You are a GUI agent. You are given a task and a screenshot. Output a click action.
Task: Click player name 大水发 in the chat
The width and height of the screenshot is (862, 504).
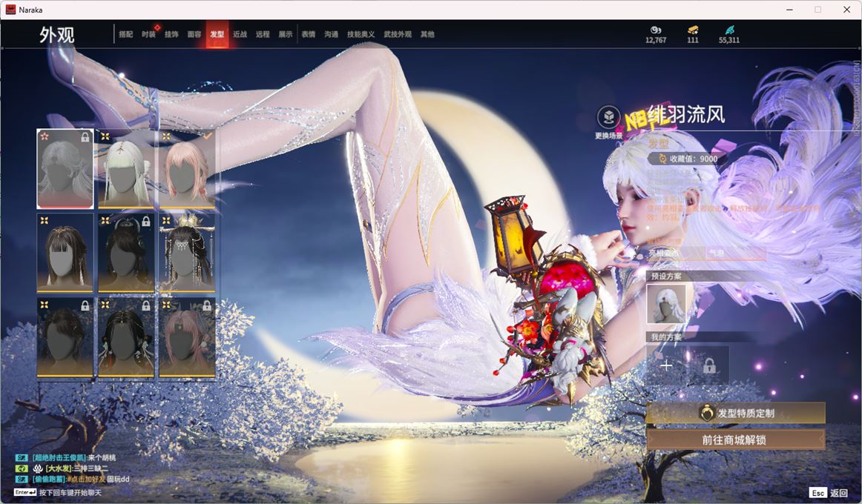59,468
